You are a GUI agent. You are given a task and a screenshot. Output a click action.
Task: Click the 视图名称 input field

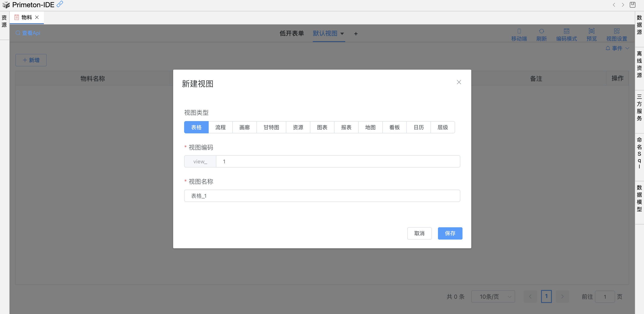pyautogui.click(x=322, y=196)
